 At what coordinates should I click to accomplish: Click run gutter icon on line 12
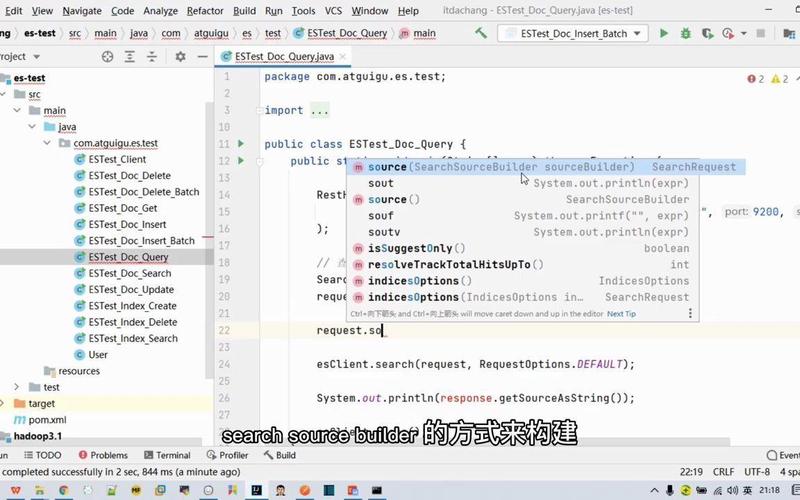pyautogui.click(x=241, y=161)
